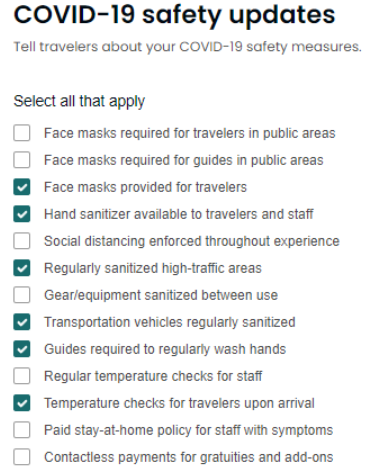This screenshot has width=371, height=474.
Task: Select Gear/equipment sanitized between use checkbox
Action: (22, 295)
